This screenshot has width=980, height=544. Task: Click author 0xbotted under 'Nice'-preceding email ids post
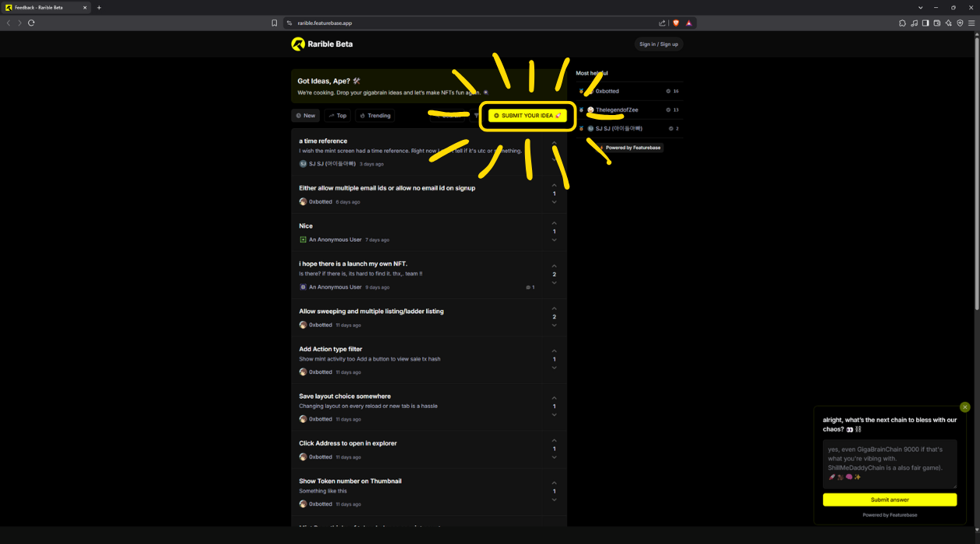(320, 202)
